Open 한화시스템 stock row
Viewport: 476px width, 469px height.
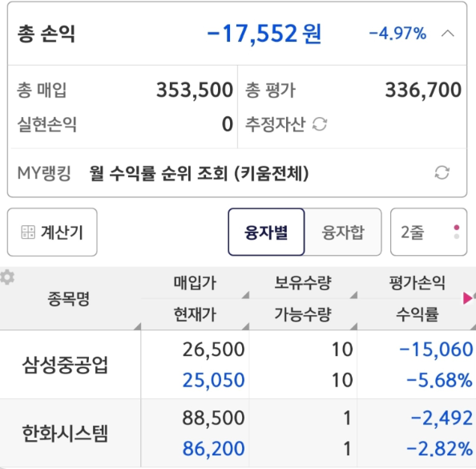[x=238, y=433]
